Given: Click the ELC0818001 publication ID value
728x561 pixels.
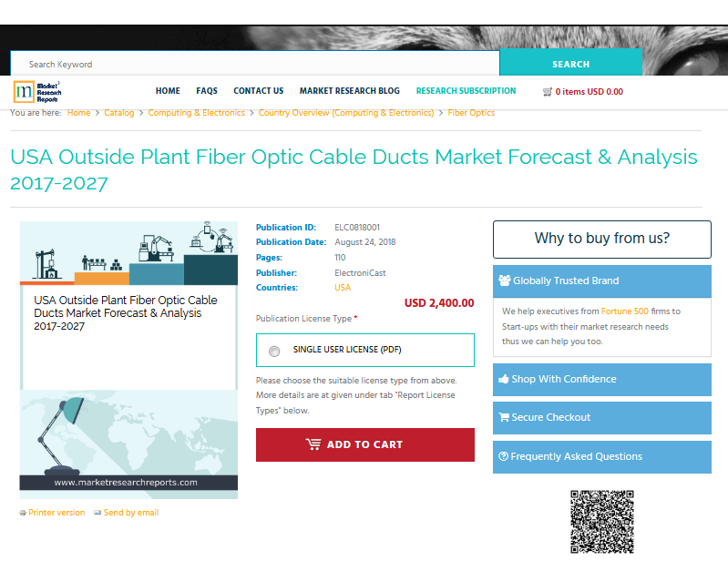Looking at the screenshot, I should (357, 228).
